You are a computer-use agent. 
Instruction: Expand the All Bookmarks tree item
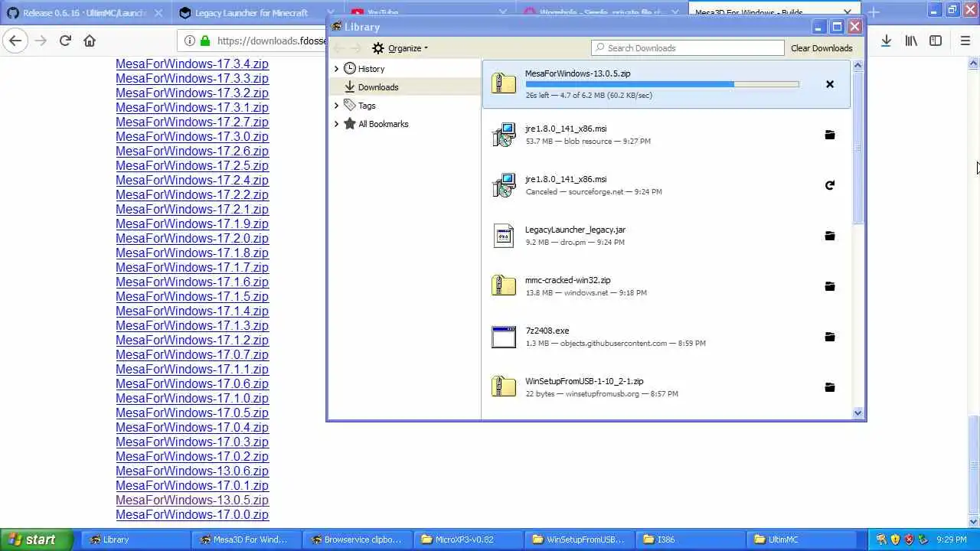[x=336, y=124]
